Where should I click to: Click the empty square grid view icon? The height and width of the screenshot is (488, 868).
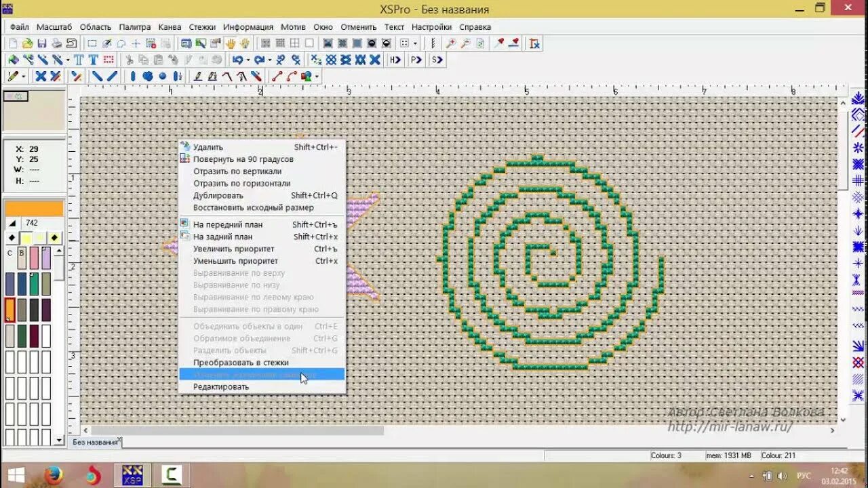[x=309, y=43]
